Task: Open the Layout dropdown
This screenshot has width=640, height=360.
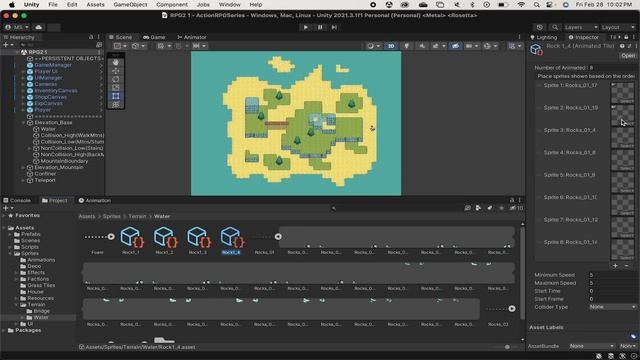Action: click(618, 27)
